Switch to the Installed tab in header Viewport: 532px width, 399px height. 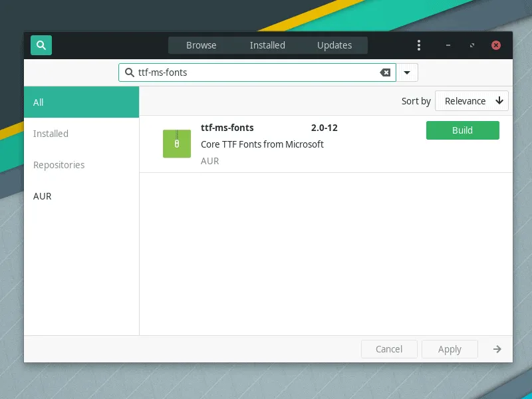(267, 45)
